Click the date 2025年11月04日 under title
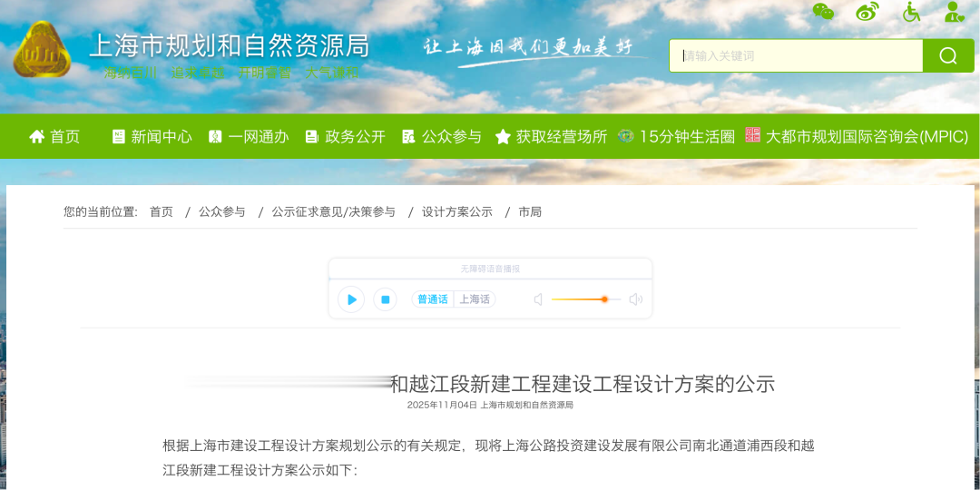Screen dimensions: 980x490 click(x=442, y=405)
